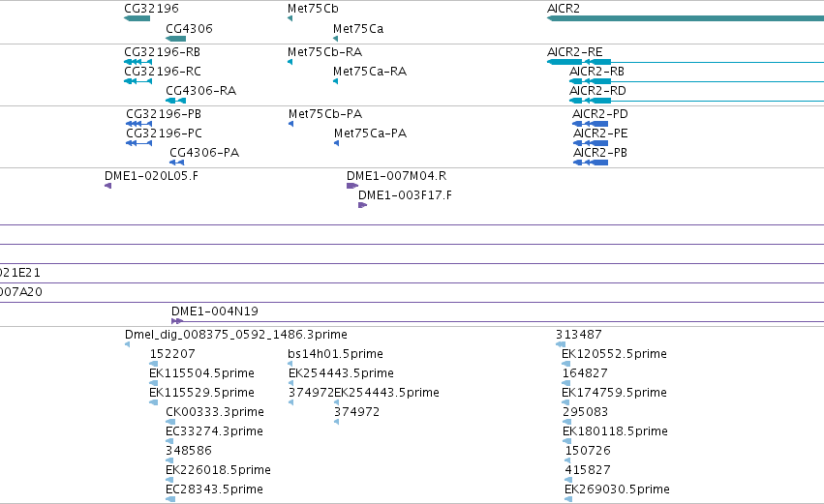824x504 pixels.
Task: Click the Met75Cb-PA protein label
Action: [325, 114]
